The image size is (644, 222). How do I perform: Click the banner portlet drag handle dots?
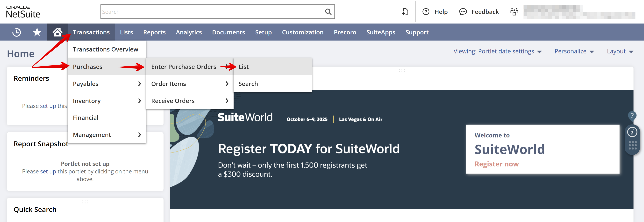(x=402, y=71)
